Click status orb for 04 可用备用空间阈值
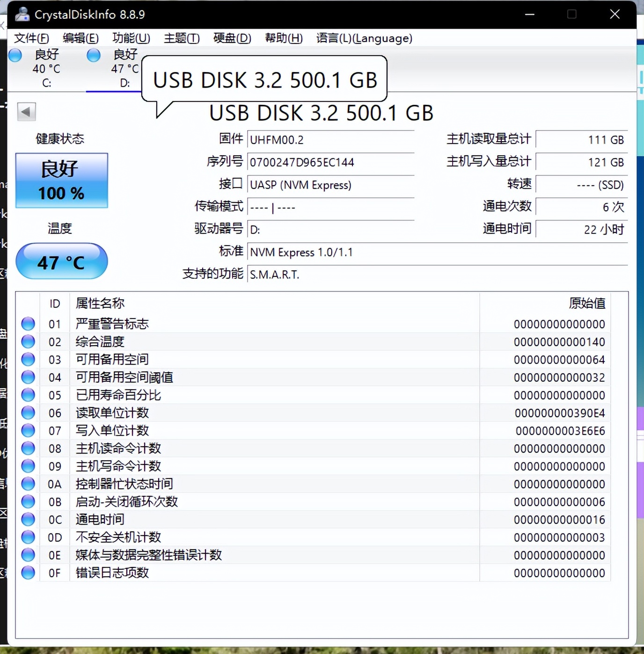The height and width of the screenshot is (654, 644). 28,377
